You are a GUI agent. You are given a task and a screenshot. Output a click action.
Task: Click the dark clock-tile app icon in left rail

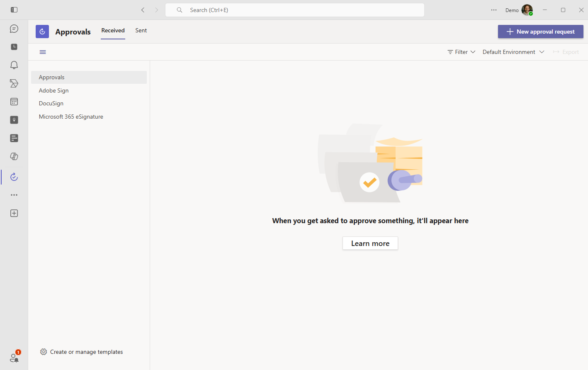[14, 47]
